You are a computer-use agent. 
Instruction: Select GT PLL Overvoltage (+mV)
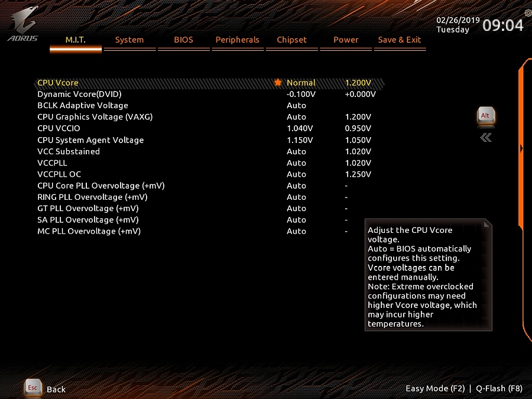tap(88, 209)
